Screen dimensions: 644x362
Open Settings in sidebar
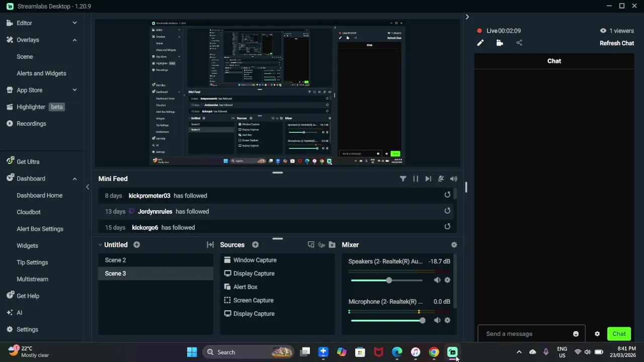22,329
